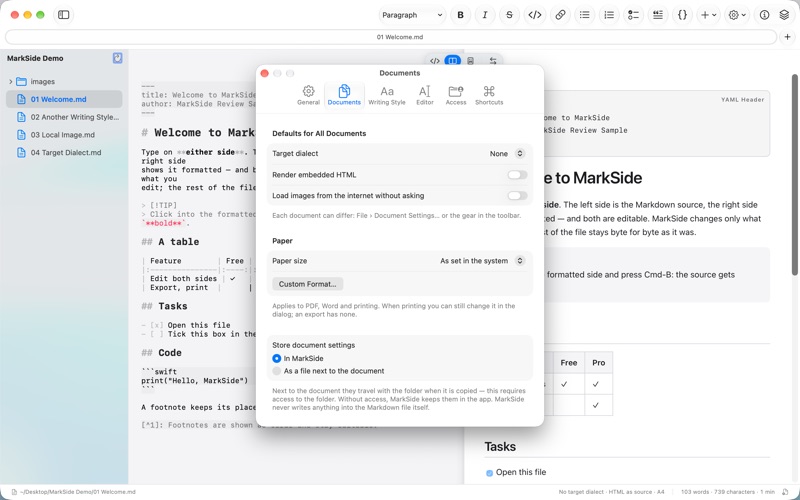
Task: Click the Custom Format... button
Action: (307, 284)
